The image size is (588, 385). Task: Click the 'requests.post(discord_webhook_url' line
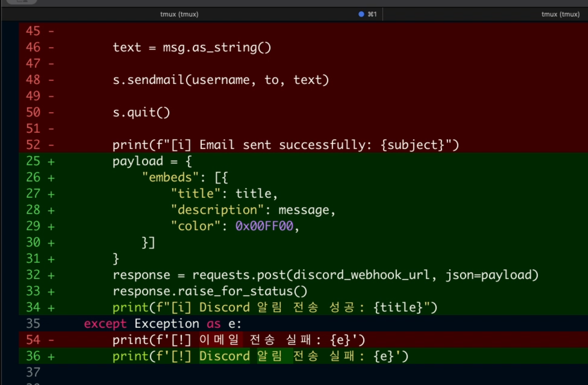pyautogui.click(x=325, y=275)
